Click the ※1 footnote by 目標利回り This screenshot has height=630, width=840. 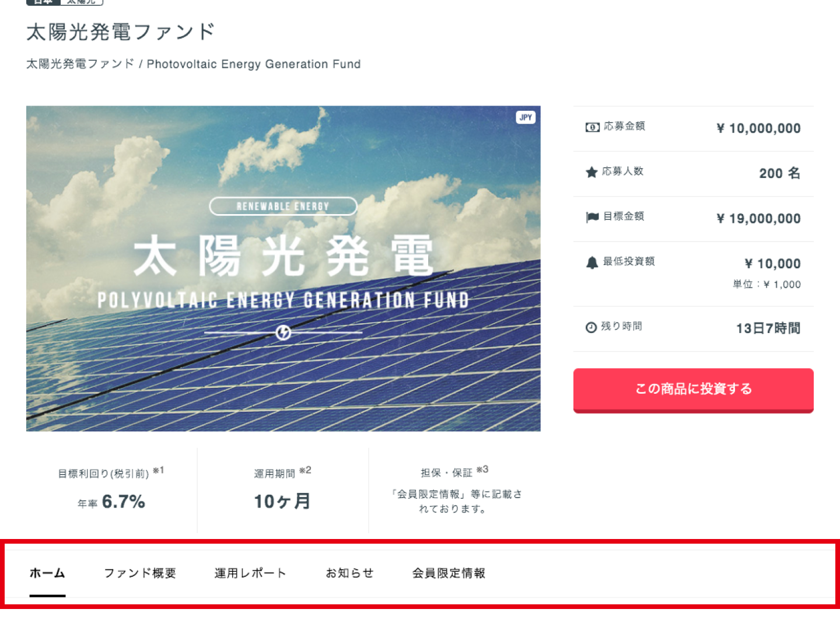pos(158,470)
